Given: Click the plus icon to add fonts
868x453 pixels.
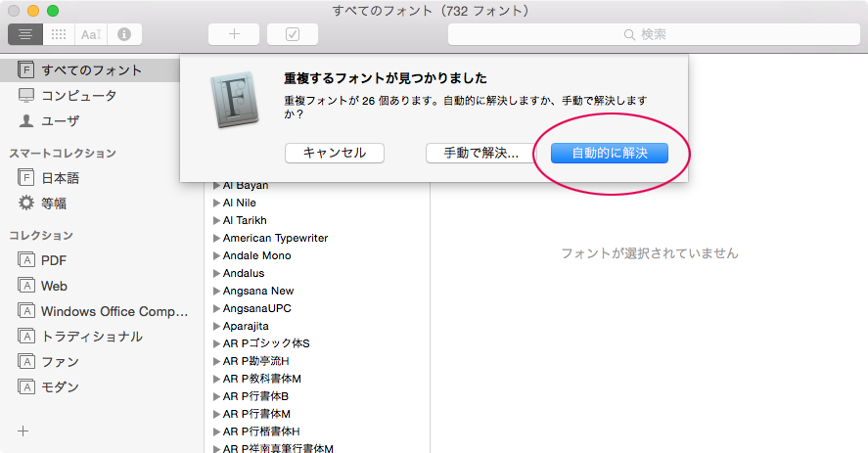Looking at the screenshot, I should (234, 34).
